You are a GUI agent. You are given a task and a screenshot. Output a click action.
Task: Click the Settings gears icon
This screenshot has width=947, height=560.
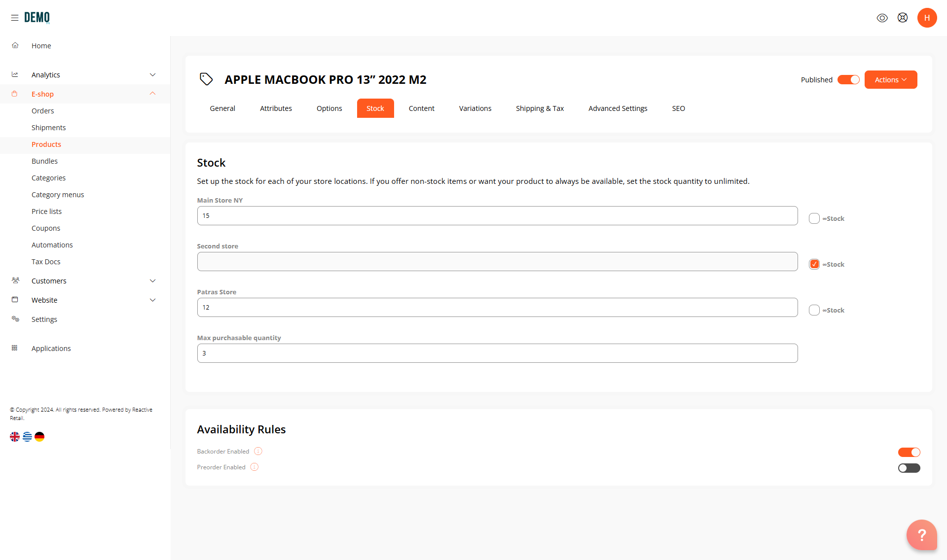(x=15, y=319)
